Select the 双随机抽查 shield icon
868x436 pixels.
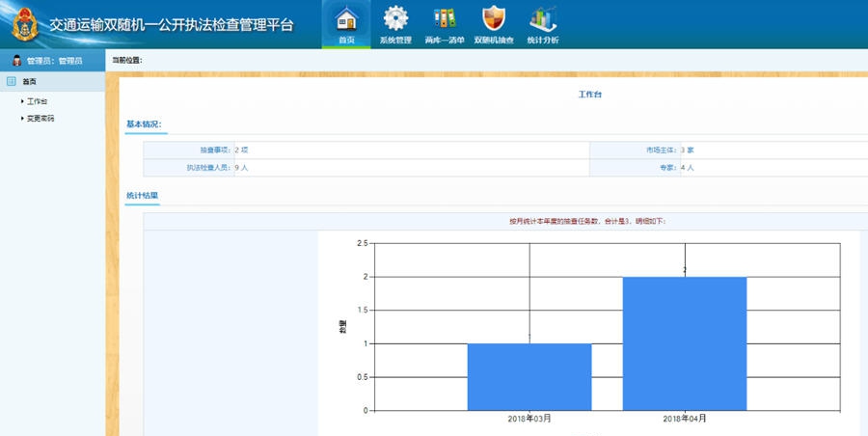(x=493, y=18)
